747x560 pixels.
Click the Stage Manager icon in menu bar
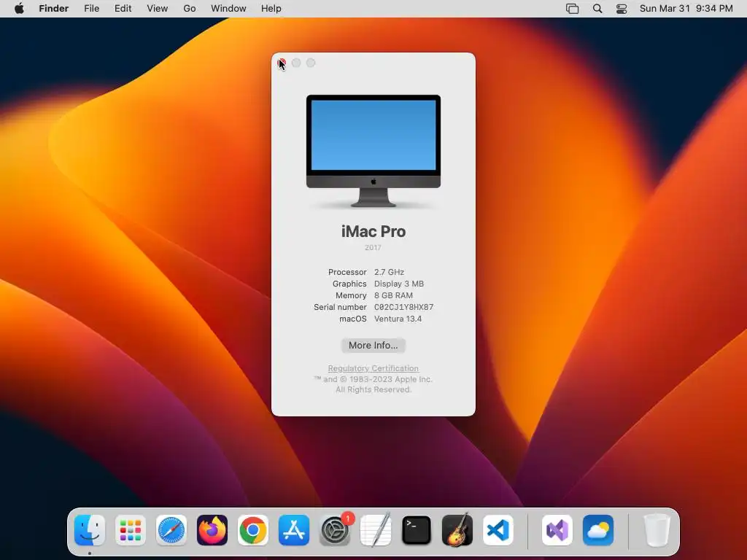point(572,9)
